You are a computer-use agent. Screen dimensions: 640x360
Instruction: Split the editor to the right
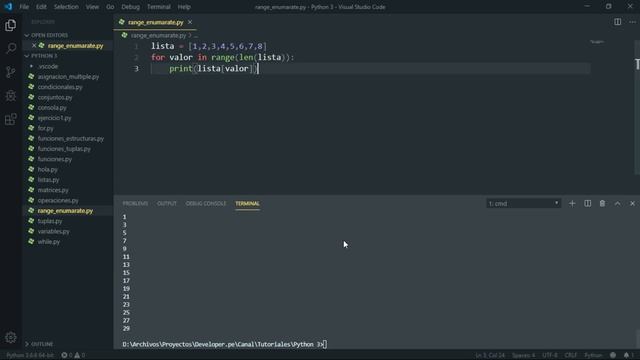pos(618,22)
